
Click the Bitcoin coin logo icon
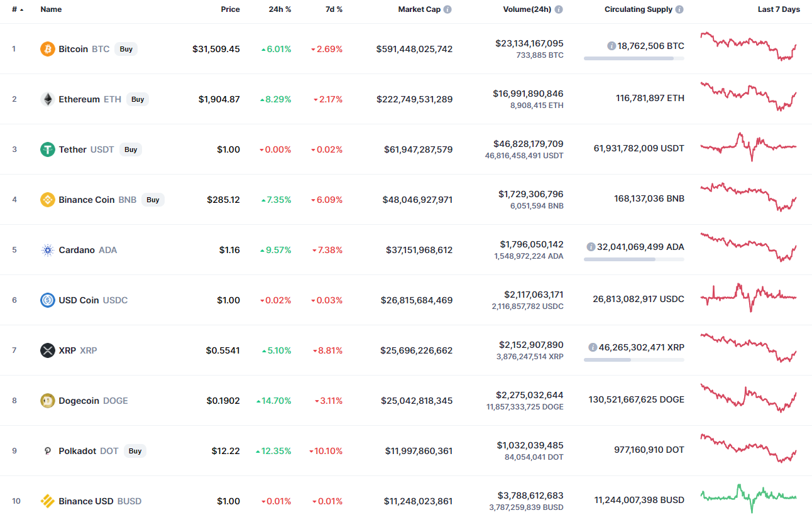[x=48, y=49]
